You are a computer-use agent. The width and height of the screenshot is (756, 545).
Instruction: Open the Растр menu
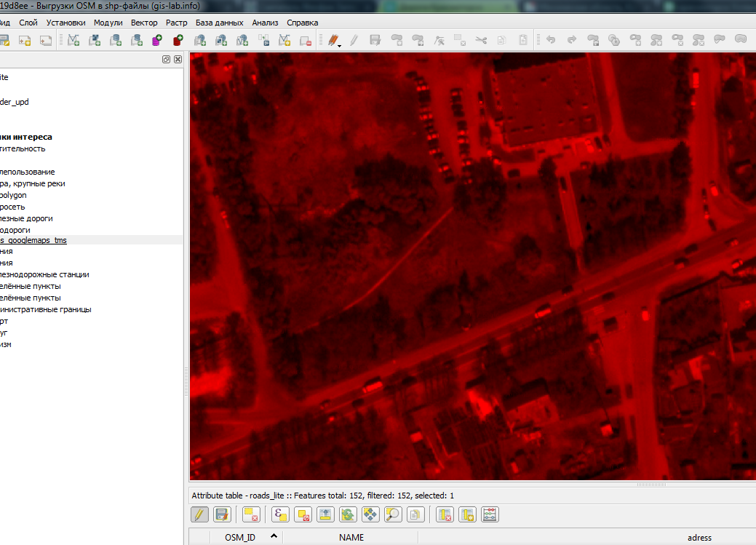176,23
